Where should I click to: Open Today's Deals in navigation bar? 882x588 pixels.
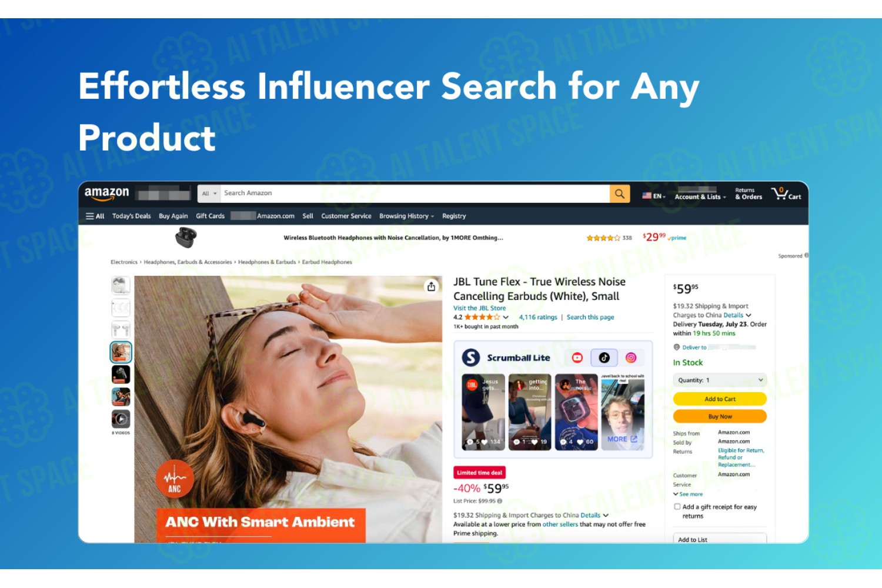(x=132, y=216)
